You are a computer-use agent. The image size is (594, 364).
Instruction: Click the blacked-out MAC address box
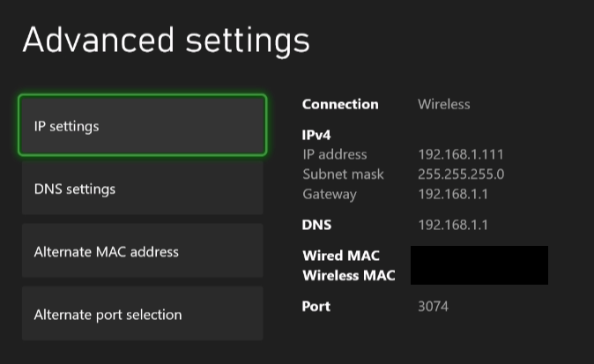coord(479,265)
